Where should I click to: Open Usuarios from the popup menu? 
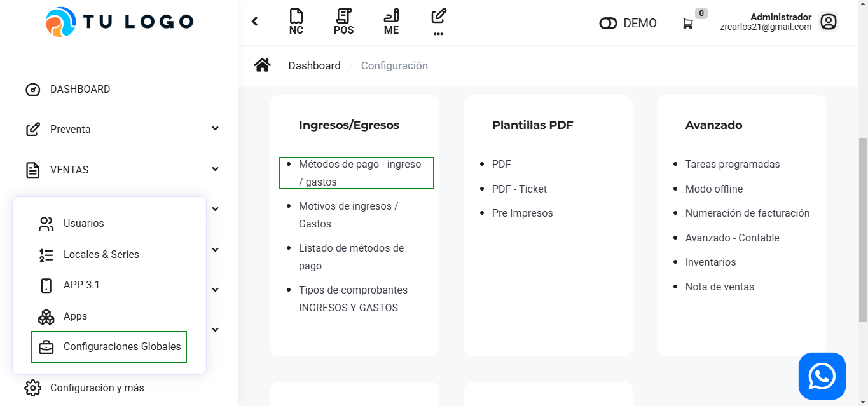83,224
